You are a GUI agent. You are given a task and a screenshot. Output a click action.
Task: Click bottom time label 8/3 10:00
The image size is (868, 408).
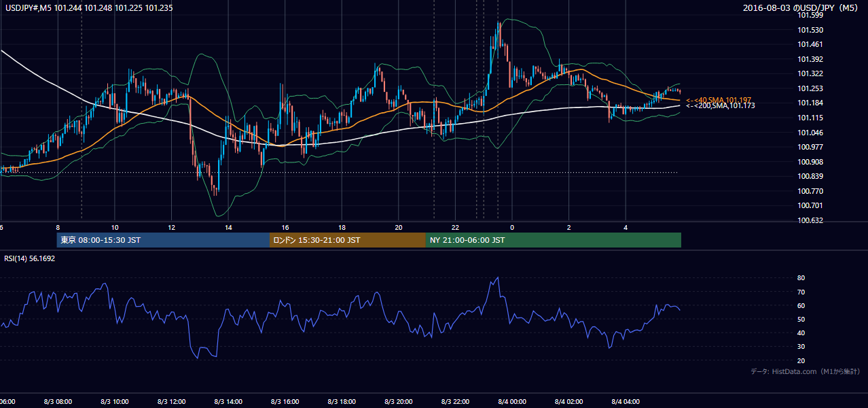pos(114,402)
